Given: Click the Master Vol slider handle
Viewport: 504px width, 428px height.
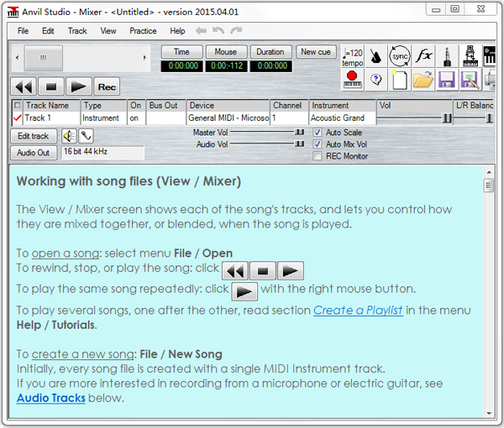Looking at the screenshot, I should pyautogui.click(x=298, y=133).
